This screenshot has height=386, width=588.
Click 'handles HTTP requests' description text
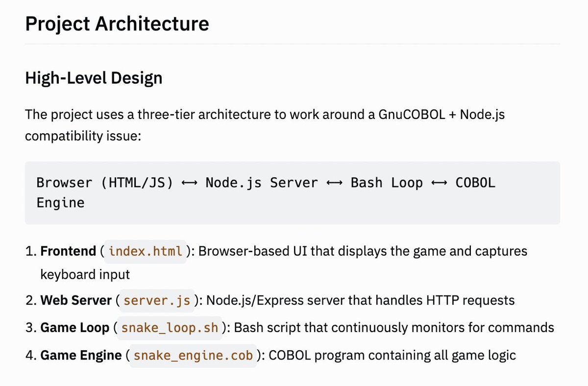coord(445,300)
